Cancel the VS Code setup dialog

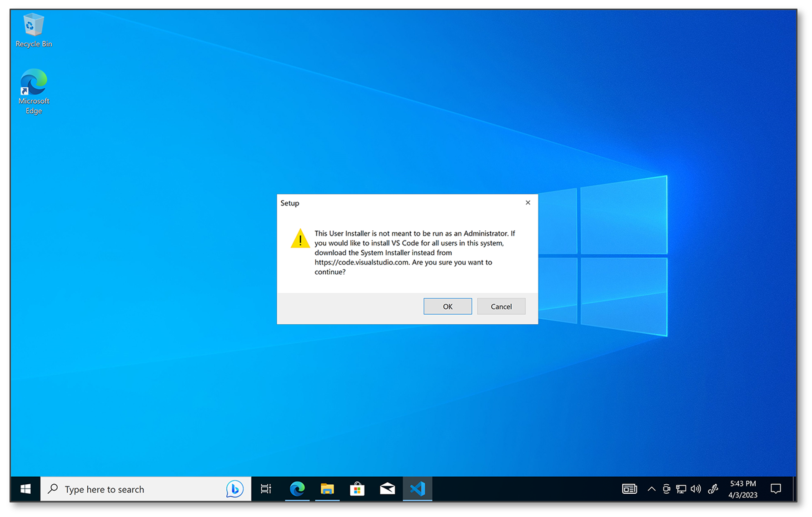pos(501,306)
